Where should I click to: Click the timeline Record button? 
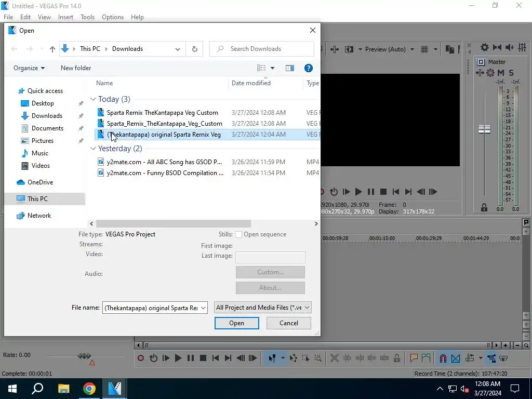[141, 358]
